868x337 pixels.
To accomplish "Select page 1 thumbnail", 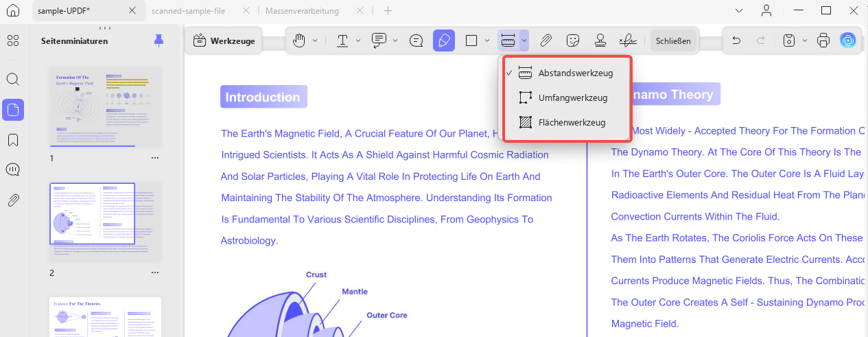I will 106,107.
